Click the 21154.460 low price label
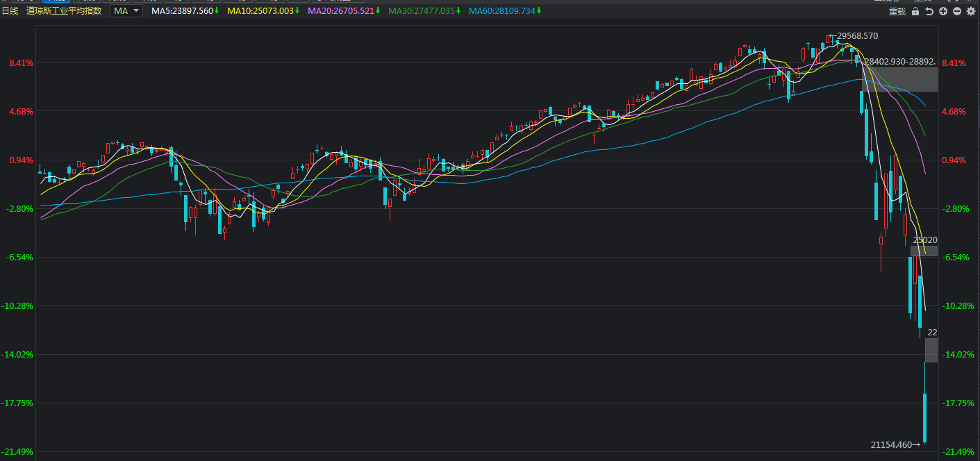Screen dimensions: 980x461 [x=891, y=444]
